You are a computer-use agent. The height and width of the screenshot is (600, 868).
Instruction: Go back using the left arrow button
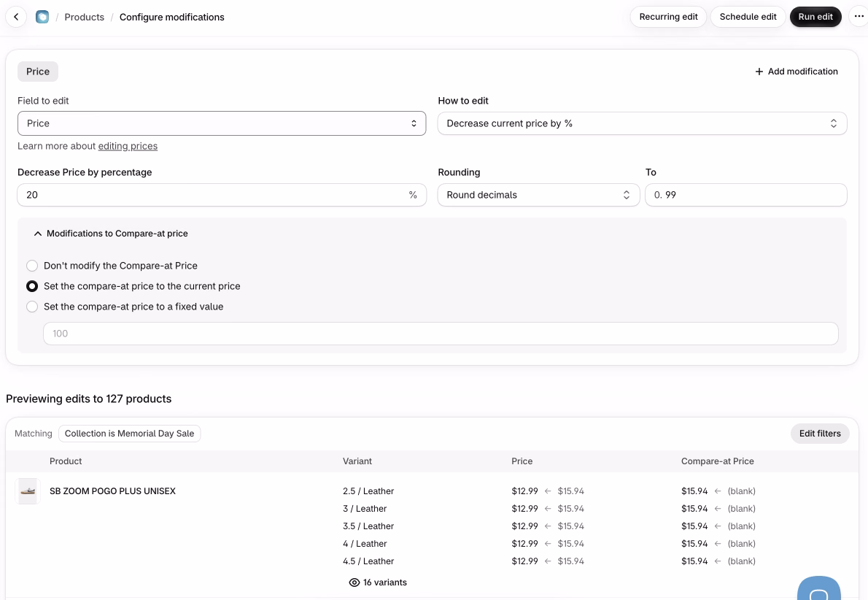coord(17,18)
